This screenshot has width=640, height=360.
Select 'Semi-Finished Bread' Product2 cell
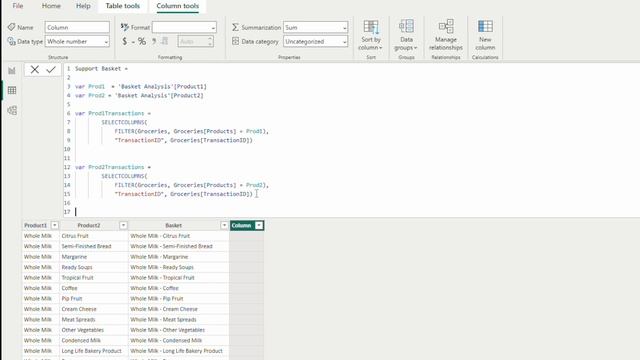[x=94, y=246]
